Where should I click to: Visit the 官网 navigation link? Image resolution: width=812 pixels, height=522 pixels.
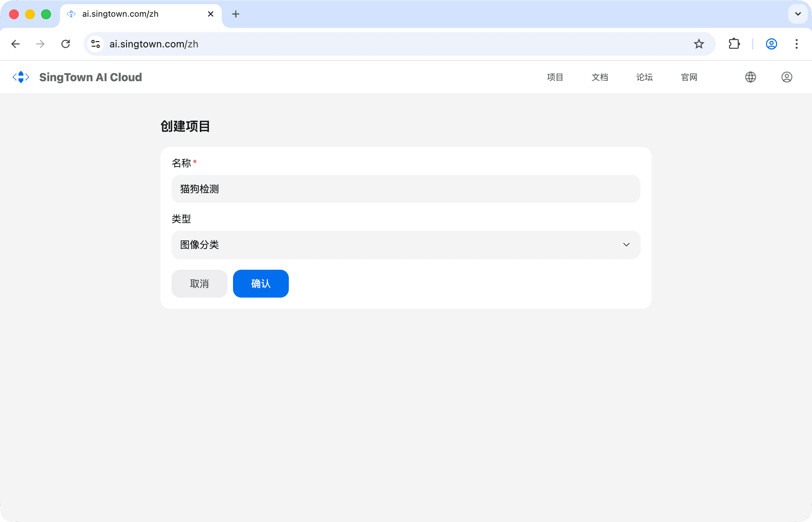[689, 77]
